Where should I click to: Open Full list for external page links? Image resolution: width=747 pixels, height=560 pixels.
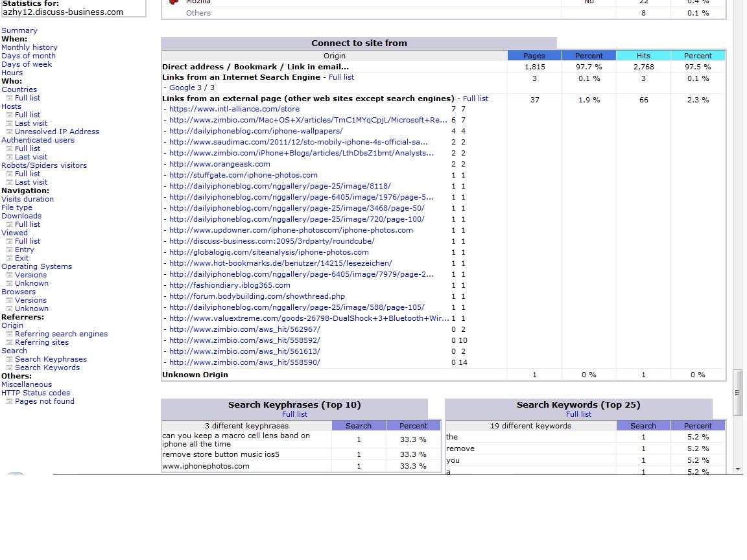click(x=475, y=99)
